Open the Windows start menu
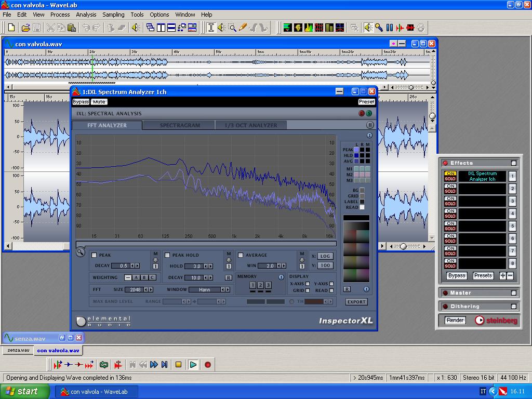The width and height of the screenshot is (532, 399). [x=24, y=392]
